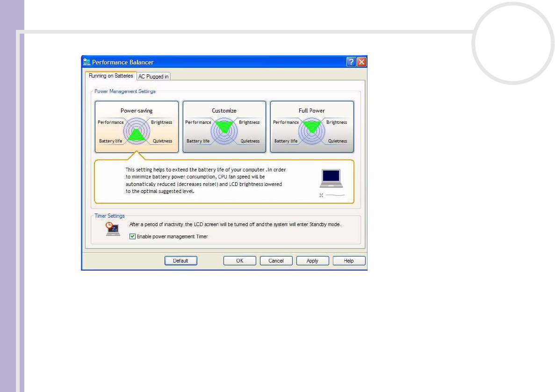The image size is (555, 392).
Task: Click the Customize Quietness label
Action: point(250,141)
